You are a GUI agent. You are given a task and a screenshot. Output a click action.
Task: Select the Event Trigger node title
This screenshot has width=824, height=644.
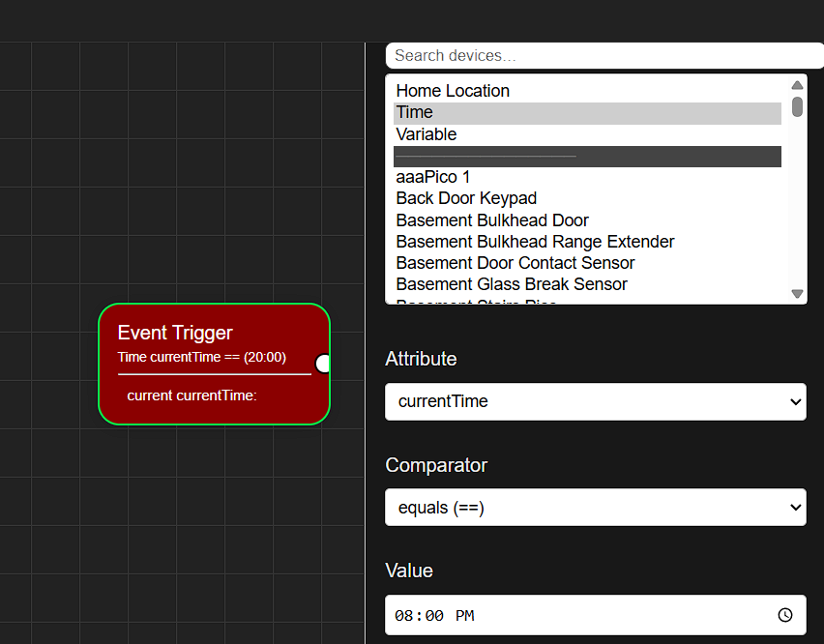click(175, 333)
